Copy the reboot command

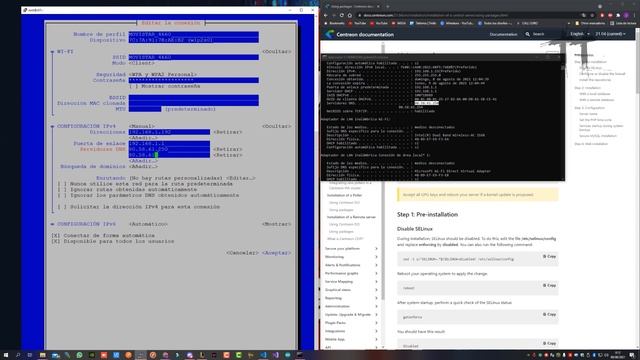pos(549,285)
